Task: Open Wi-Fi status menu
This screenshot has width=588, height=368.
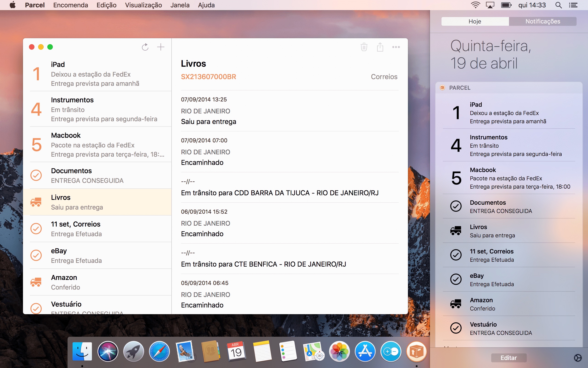Action: (475, 5)
